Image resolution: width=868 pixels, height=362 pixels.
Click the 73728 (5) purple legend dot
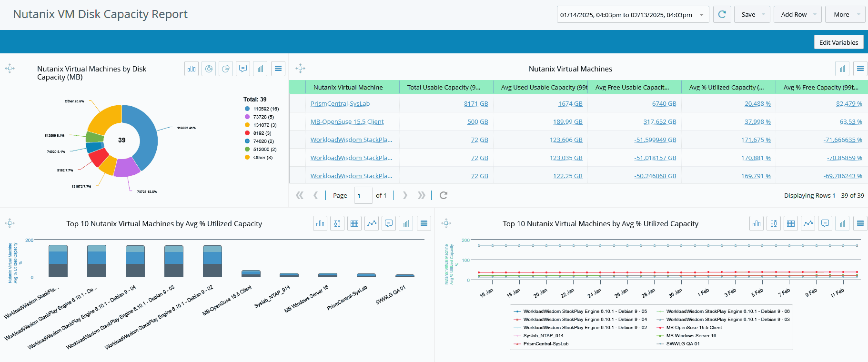(247, 117)
